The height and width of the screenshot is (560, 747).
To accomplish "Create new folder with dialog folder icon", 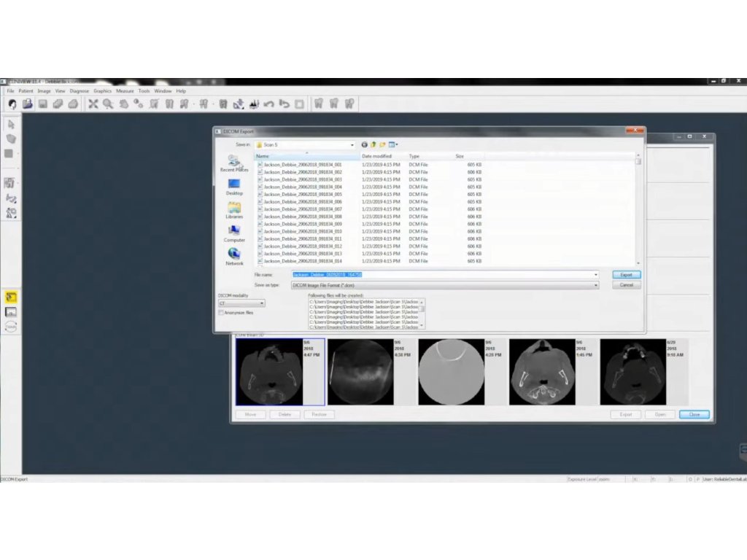I will click(x=382, y=145).
